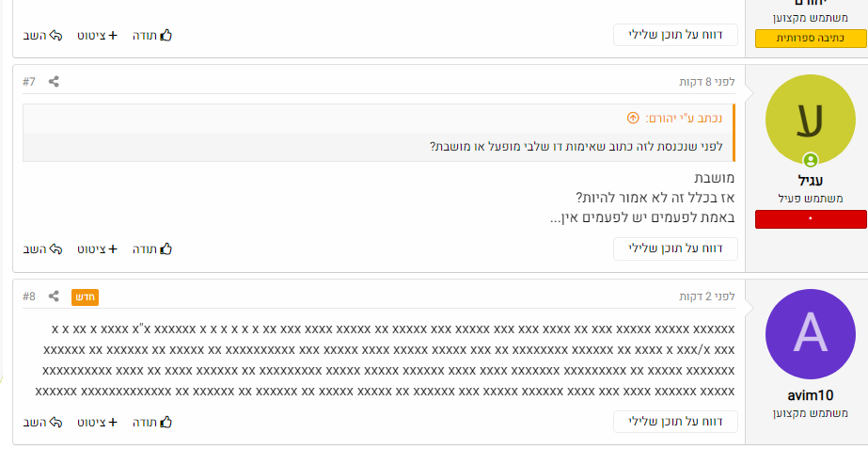Open the #8 post permalink
This screenshot has width=868, height=465.
tap(29, 297)
